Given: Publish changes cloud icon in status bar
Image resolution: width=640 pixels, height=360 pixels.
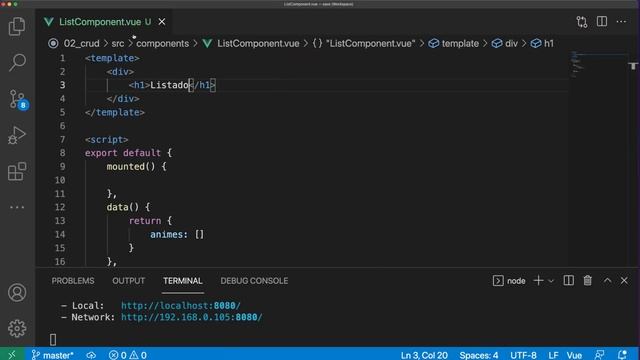Looking at the screenshot, I should (x=91, y=355).
